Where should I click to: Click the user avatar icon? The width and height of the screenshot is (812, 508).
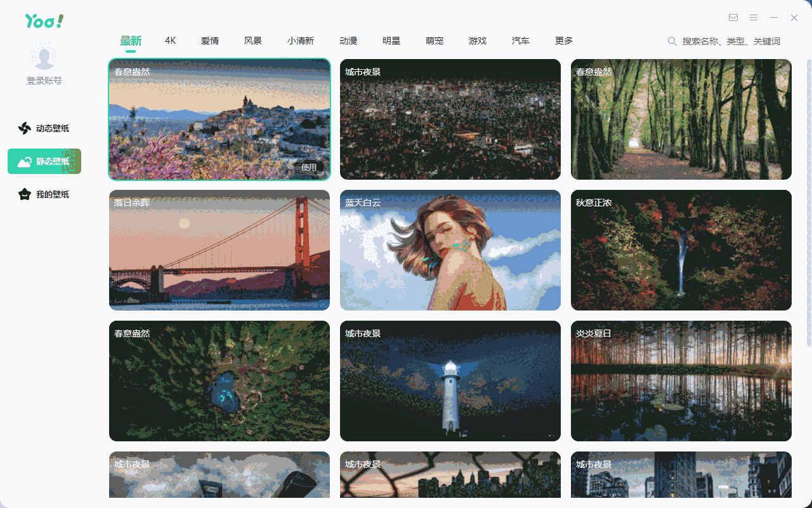(x=44, y=57)
